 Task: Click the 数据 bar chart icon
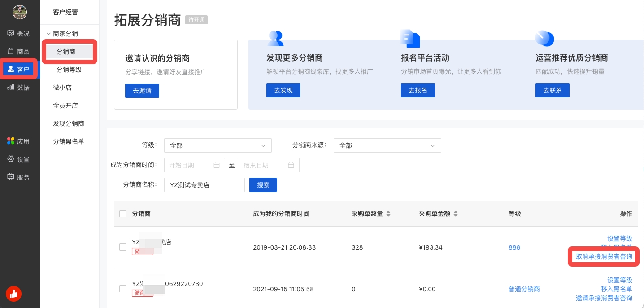(x=11, y=87)
